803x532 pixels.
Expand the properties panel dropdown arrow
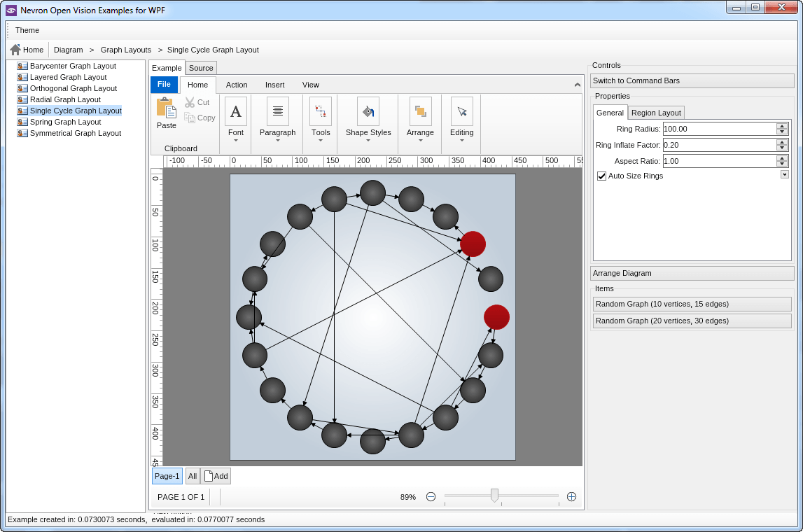[785, 174]
